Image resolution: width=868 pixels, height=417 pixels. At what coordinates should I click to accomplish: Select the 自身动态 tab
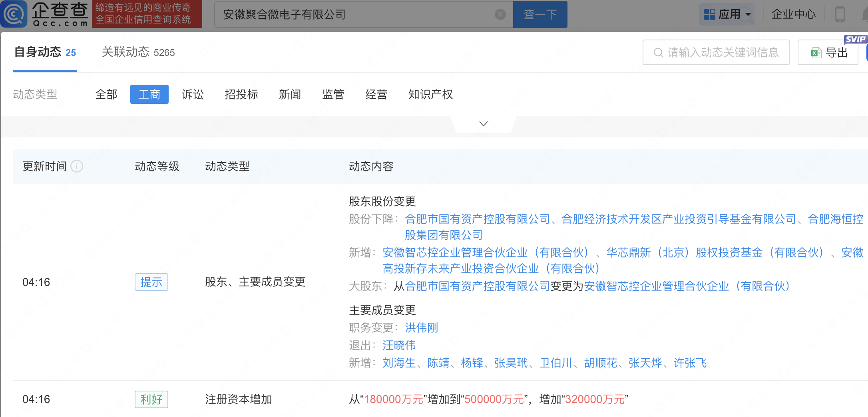[x=45, y=52]
